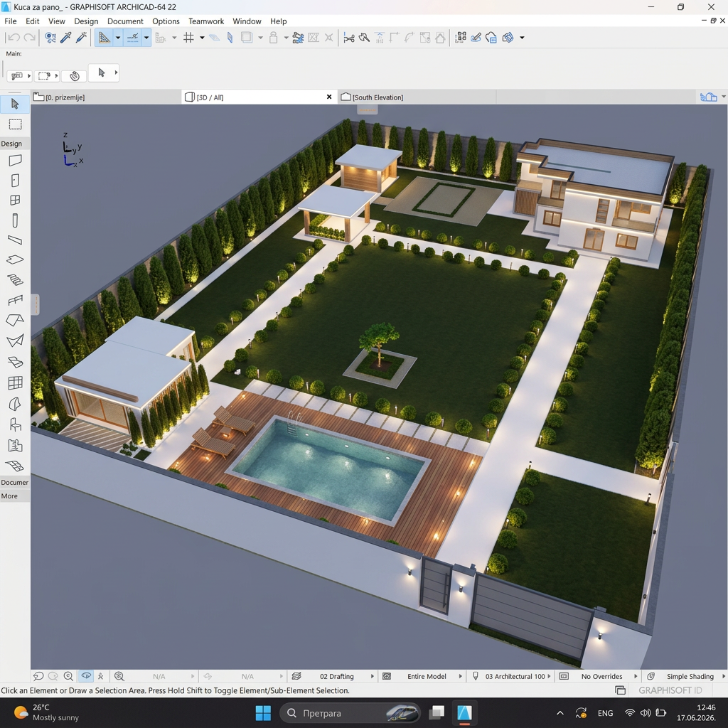The width and height of the screenshot is (728, 728).
Task: Toggle Guide Lines on or off
Action: (104, 38)
